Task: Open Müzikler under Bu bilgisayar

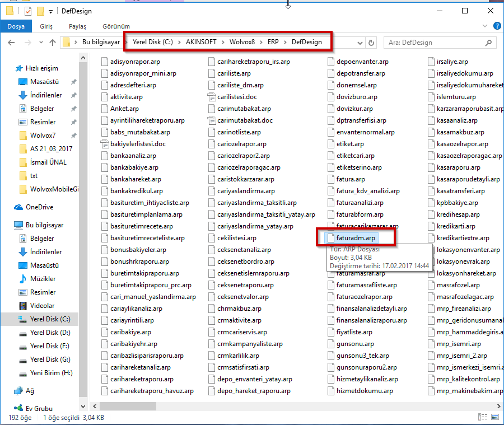Action: tap(43, 279)
